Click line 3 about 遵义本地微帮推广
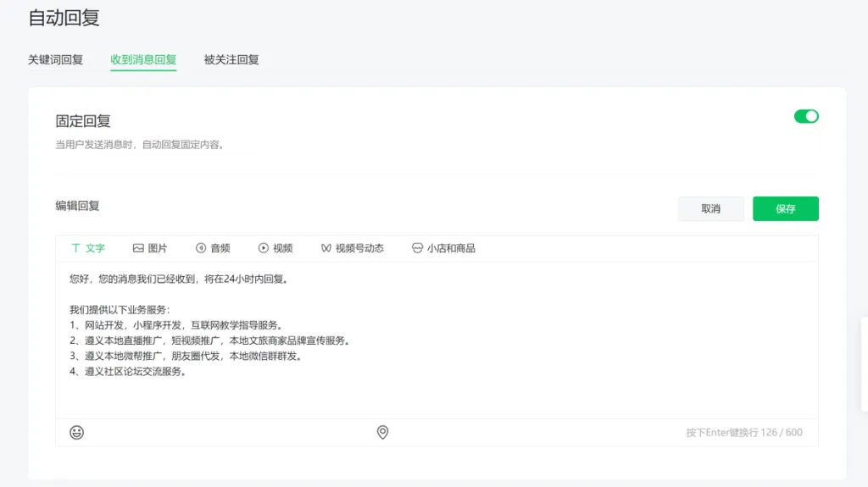 coord(186,356)
